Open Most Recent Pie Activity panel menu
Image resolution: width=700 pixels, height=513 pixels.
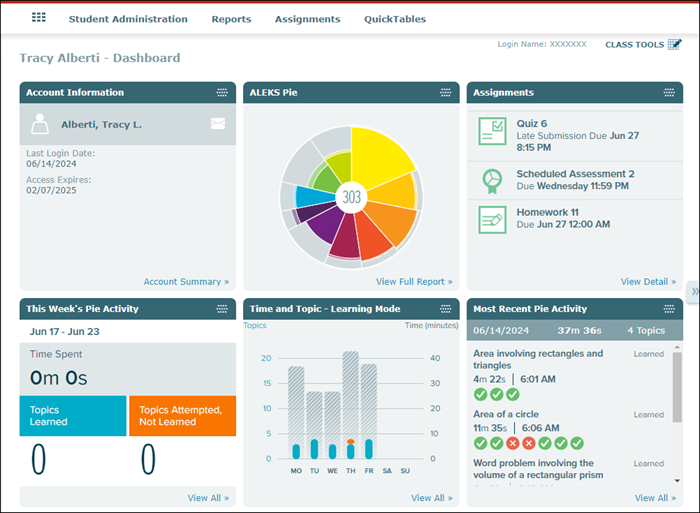tap(669, 309)
